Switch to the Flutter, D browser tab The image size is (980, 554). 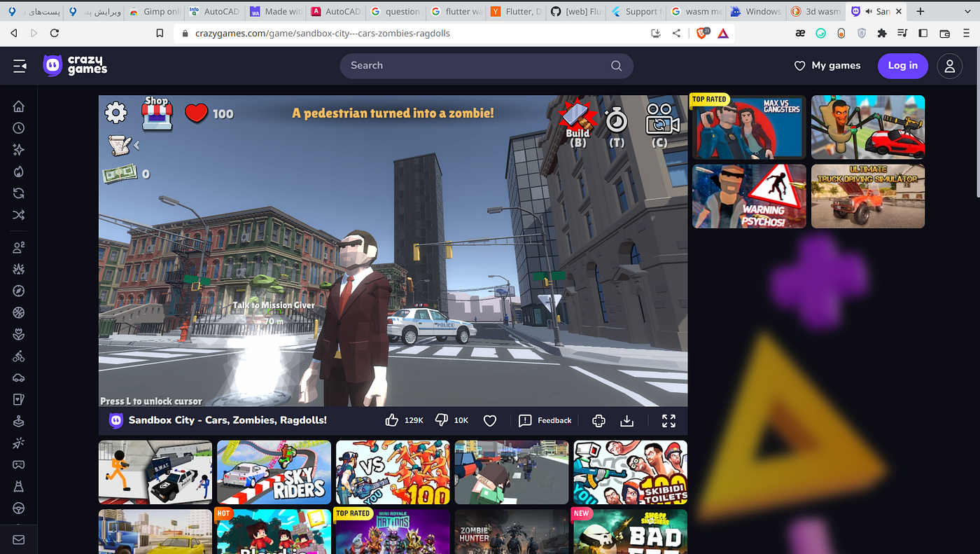pos(516,11)
